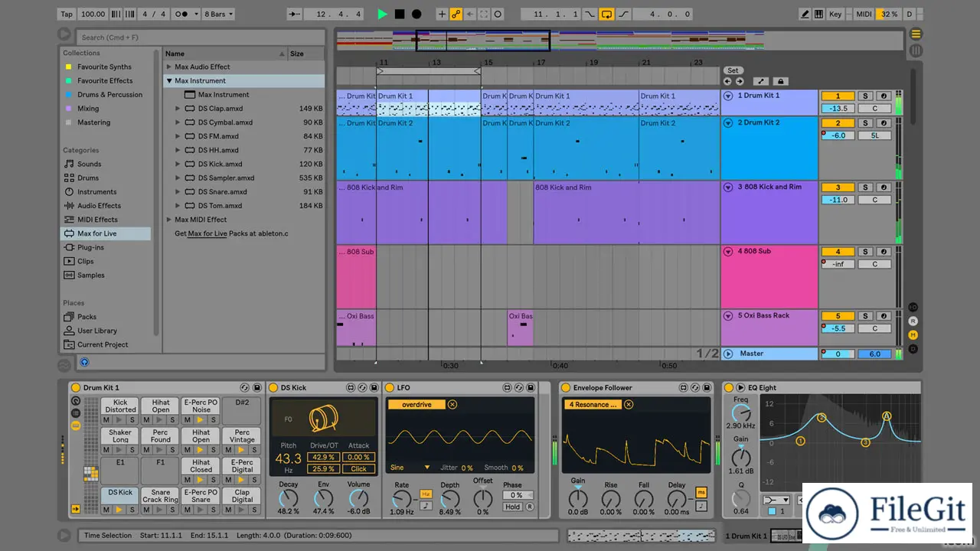Toggle the DS Kick device activator
The height and width of the screenshot is (551, 980).
point(273,388)
